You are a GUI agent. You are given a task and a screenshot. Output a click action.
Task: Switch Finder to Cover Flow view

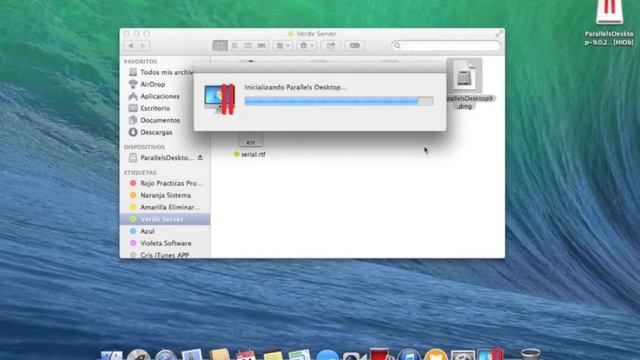(x=262, y=46)
